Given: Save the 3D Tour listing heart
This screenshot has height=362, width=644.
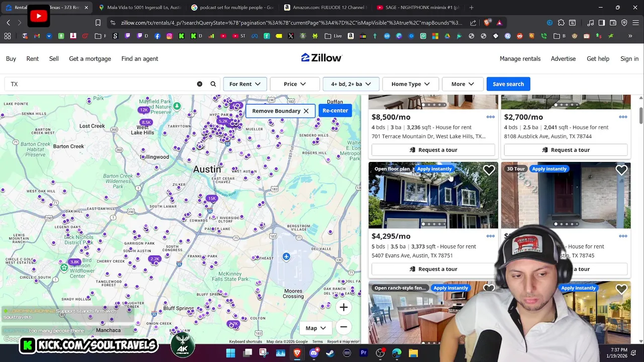Looking at the screenshot, I should [621, 170].
